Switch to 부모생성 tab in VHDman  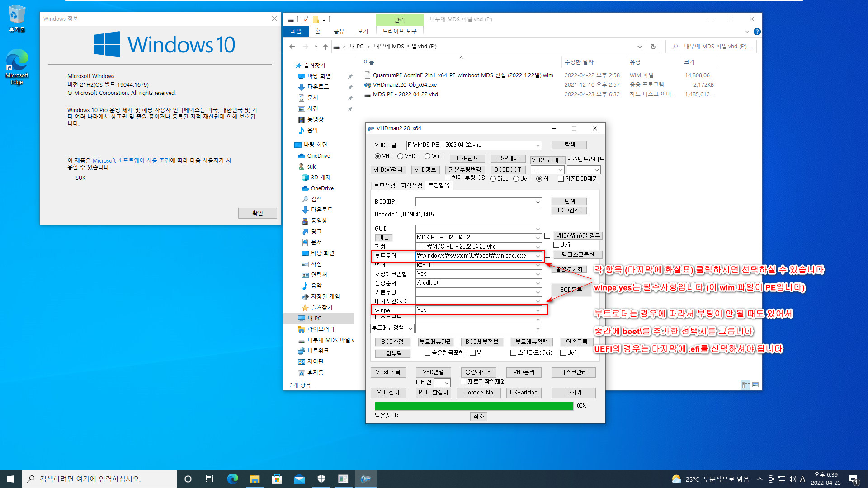384,186
